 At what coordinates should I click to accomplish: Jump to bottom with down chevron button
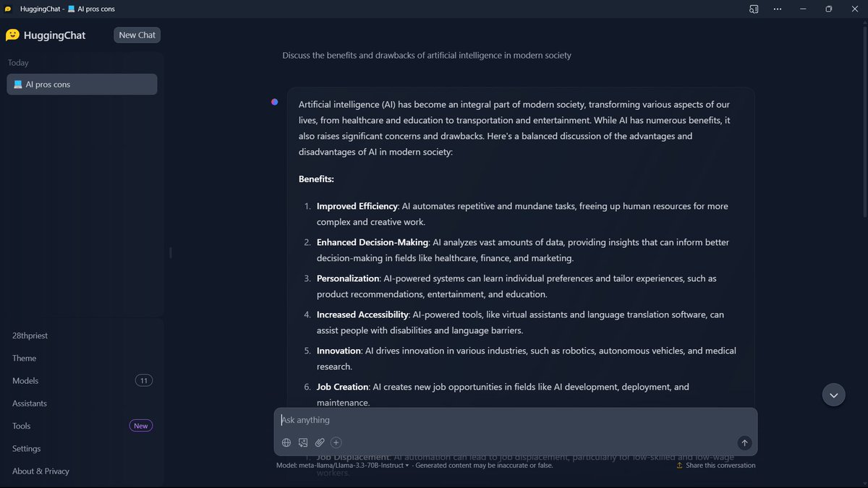834,395
